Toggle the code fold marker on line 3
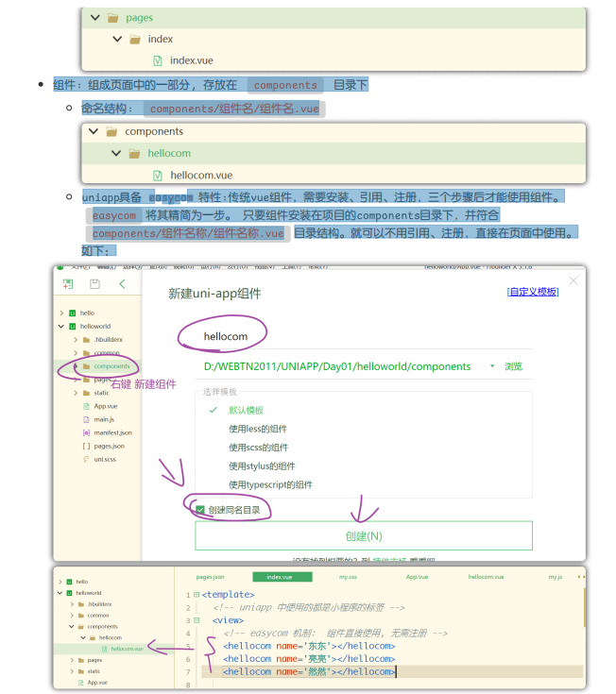The width and height of the screenshot is (616, 694). point(197,620)
